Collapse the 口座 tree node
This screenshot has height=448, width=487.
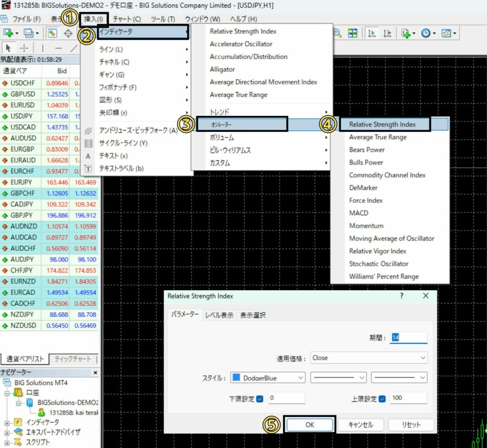[7, 393]
